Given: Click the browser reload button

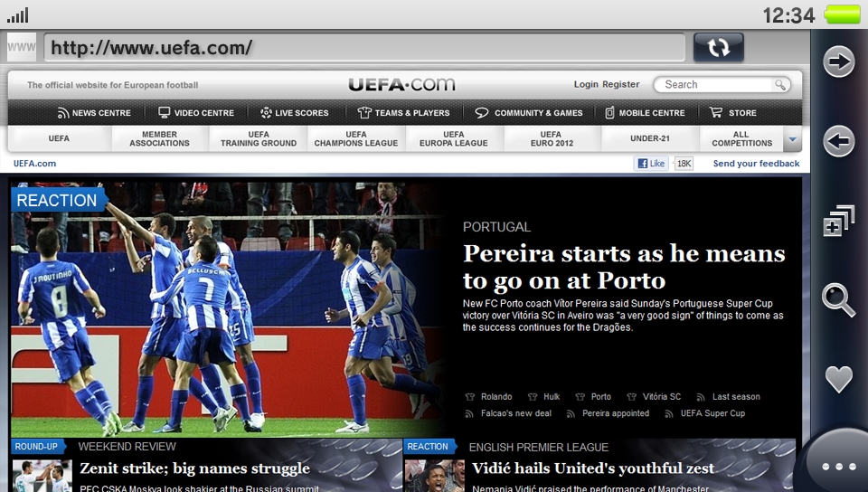Looking at the screenshot, I should coord(718,48).
